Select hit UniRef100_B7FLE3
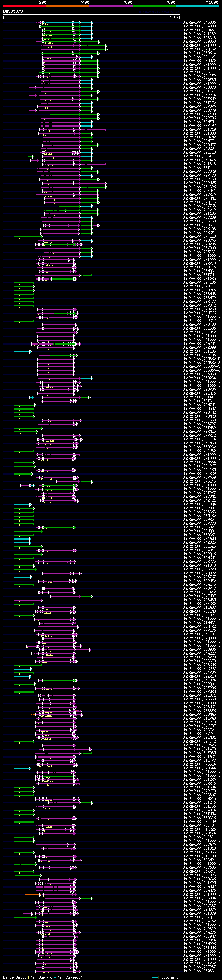 click(x=199, y=237)
